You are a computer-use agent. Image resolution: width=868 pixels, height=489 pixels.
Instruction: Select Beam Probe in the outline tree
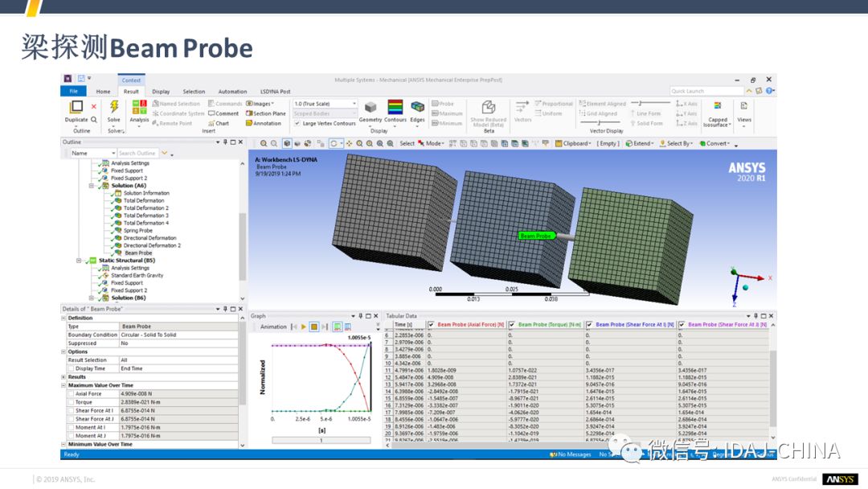[x=138, y=253]
